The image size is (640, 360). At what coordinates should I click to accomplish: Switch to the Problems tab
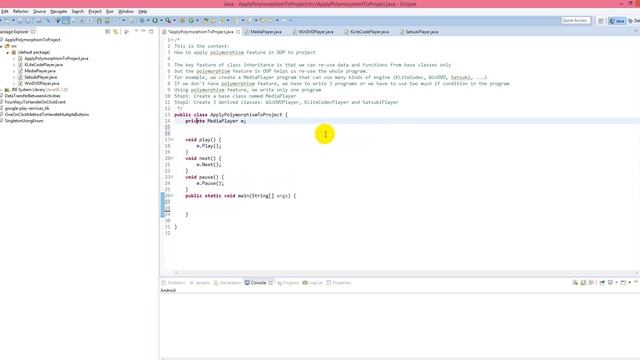tap(174, 282)
